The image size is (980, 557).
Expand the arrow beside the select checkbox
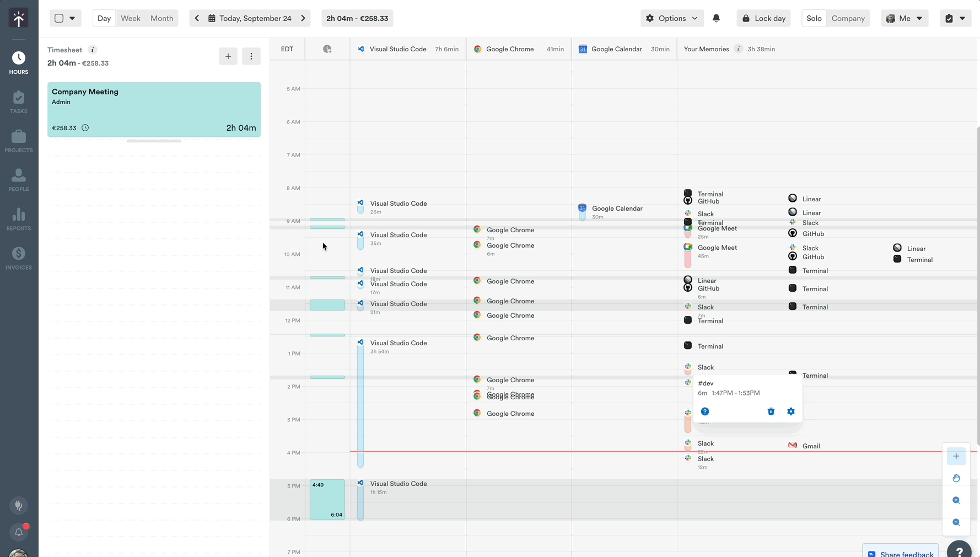tap(72, 18)
